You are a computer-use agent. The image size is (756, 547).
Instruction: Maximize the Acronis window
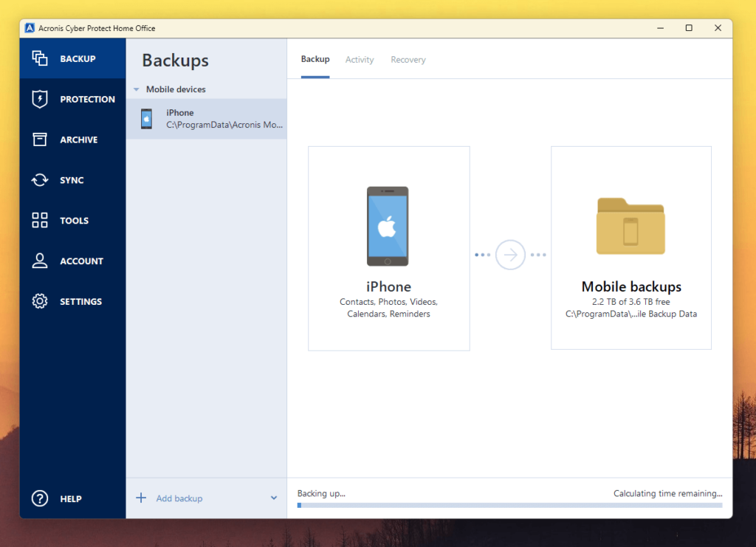[689, 28]
